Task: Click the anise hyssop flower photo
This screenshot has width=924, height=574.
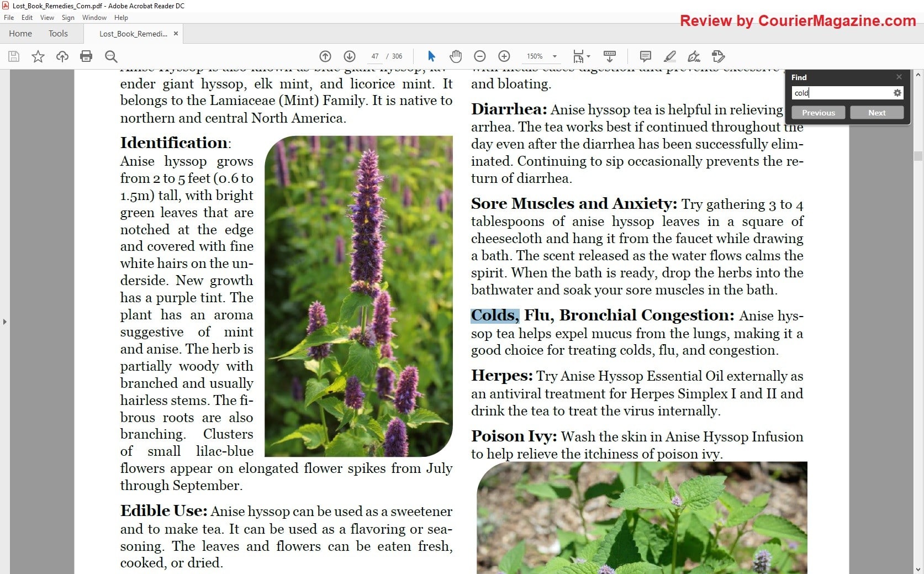Action: click(358, 296)
